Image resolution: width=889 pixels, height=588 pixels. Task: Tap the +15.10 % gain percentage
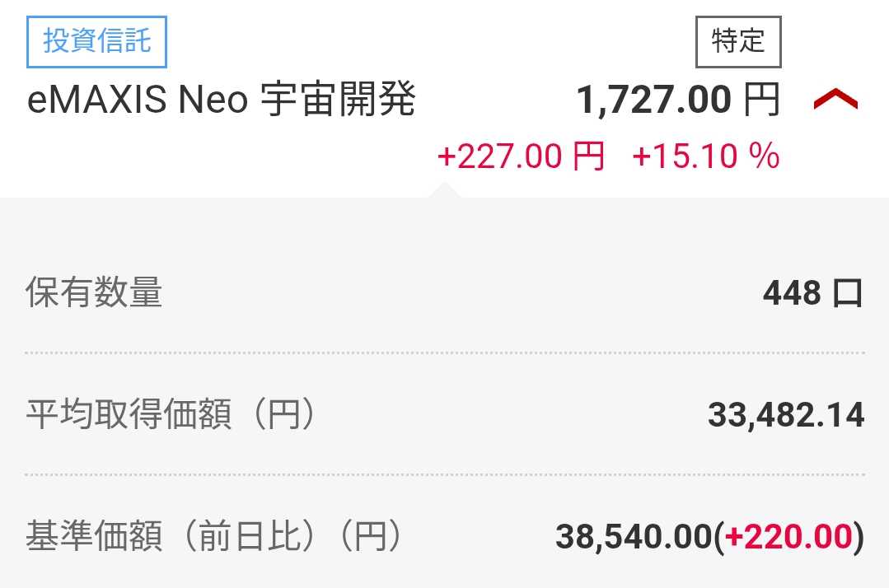pyautogui.click(x=705, y=156)
